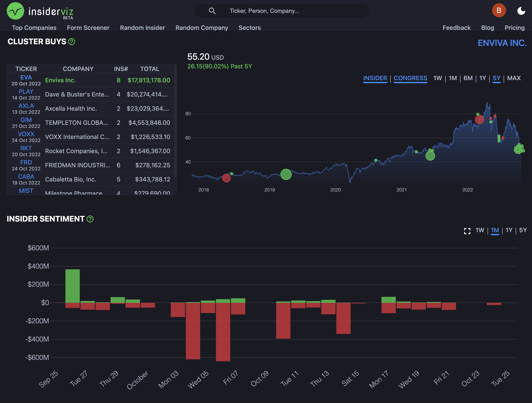Open AXLA ticker link
The height and width of the screenshot is (403, 532).
point(26,106)
